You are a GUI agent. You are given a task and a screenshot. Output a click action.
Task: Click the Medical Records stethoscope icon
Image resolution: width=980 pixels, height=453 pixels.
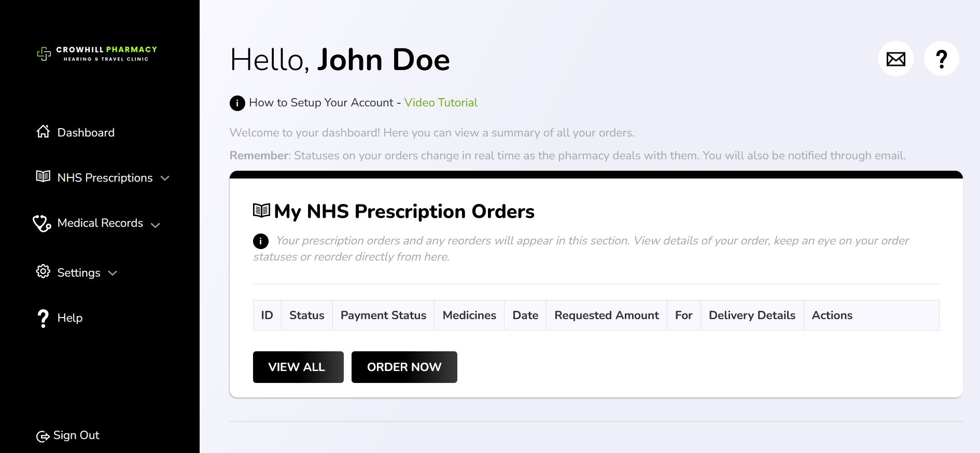tap(42, 223)
